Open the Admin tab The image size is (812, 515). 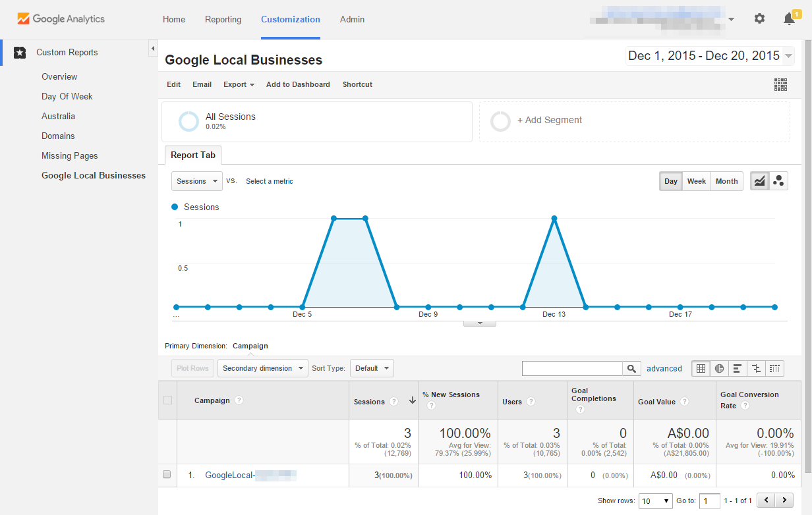tap(353, 19)
